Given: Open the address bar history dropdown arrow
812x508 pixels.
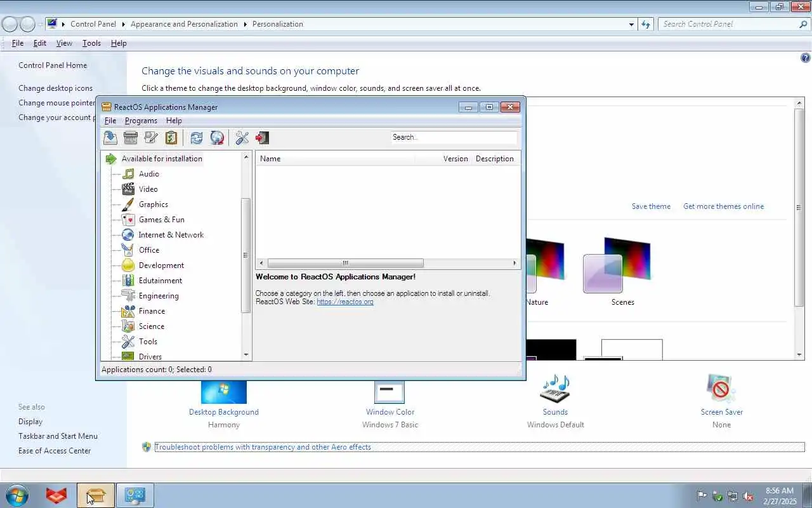Looking at the screenshot, I should point(631,24).
